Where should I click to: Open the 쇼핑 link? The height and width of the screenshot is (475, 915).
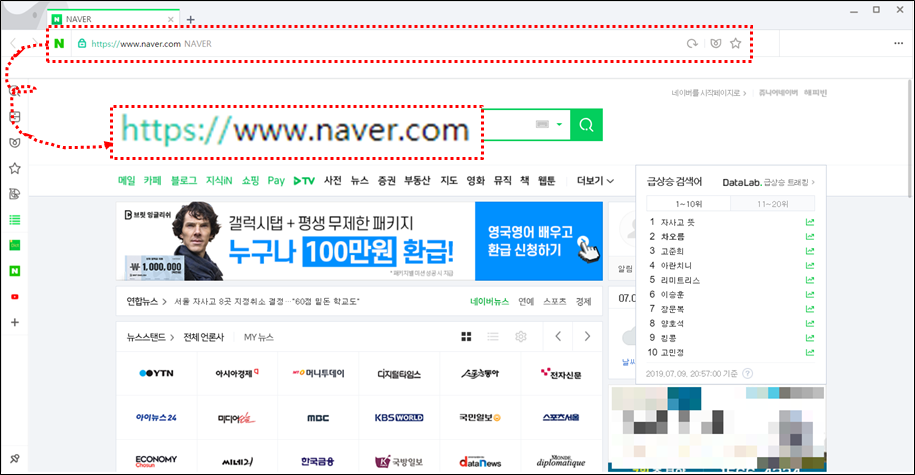pos(250,181)
